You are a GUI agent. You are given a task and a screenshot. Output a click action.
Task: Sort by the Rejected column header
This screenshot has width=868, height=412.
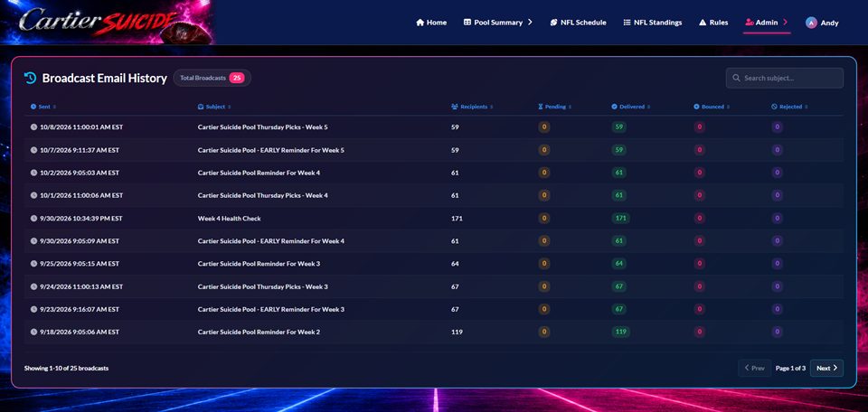click(x=790, y=107)
